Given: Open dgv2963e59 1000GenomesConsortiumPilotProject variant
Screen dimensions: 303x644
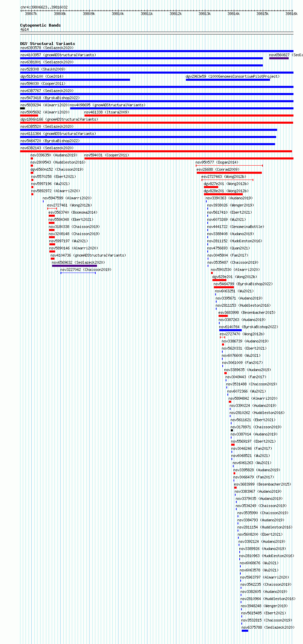Looking at the screenshot, I should [x=233, y=77].
